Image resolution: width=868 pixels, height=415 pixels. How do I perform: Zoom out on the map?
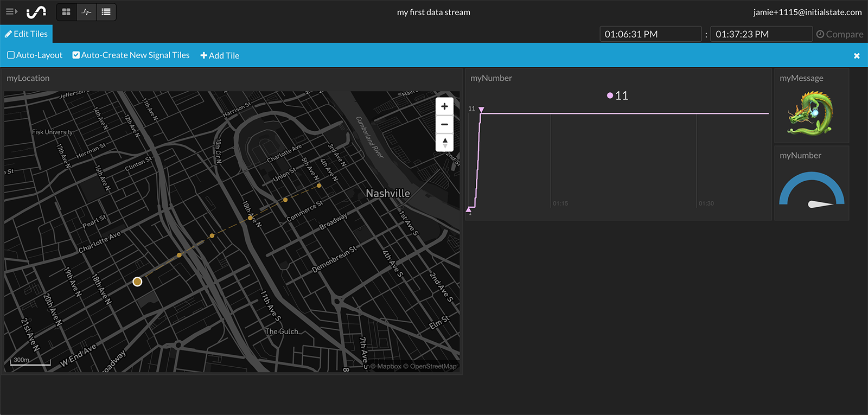pos(444,125)
